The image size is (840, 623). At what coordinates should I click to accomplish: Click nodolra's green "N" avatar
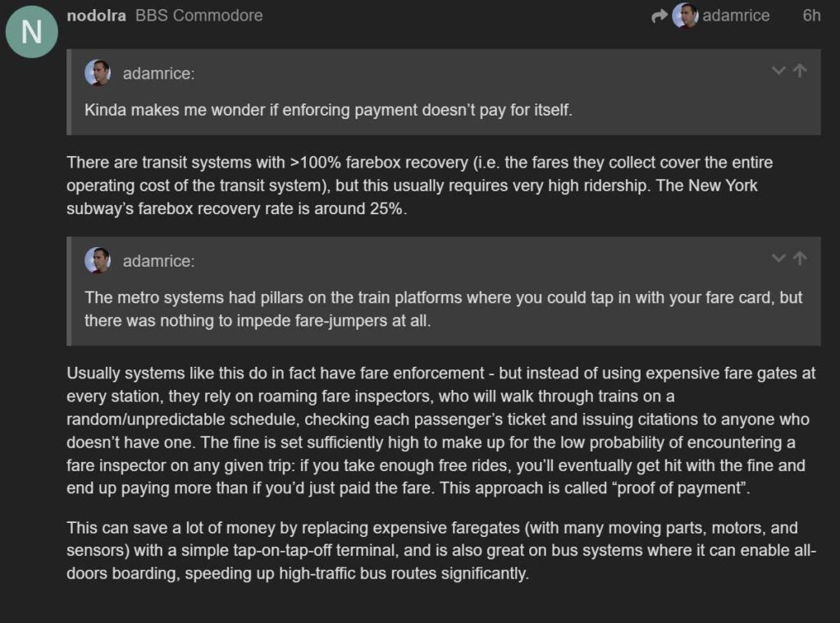click(31, 32)
